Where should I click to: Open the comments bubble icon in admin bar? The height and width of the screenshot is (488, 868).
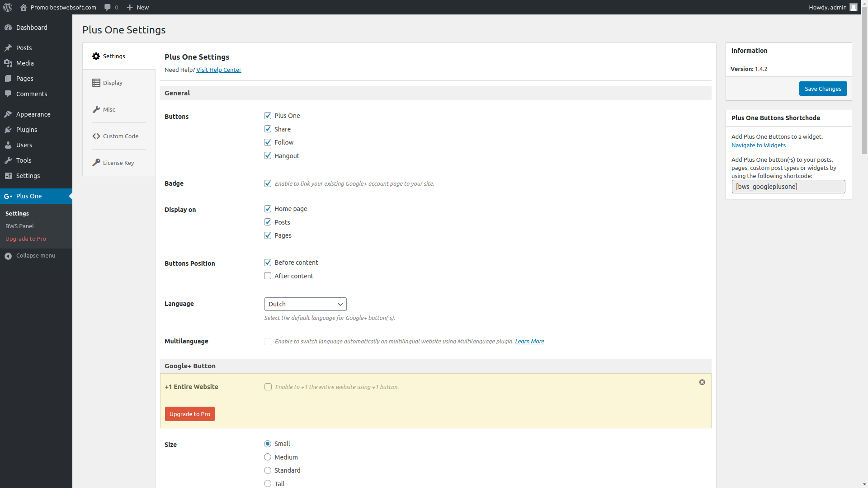pyautogui.click(x=108, y=7)
